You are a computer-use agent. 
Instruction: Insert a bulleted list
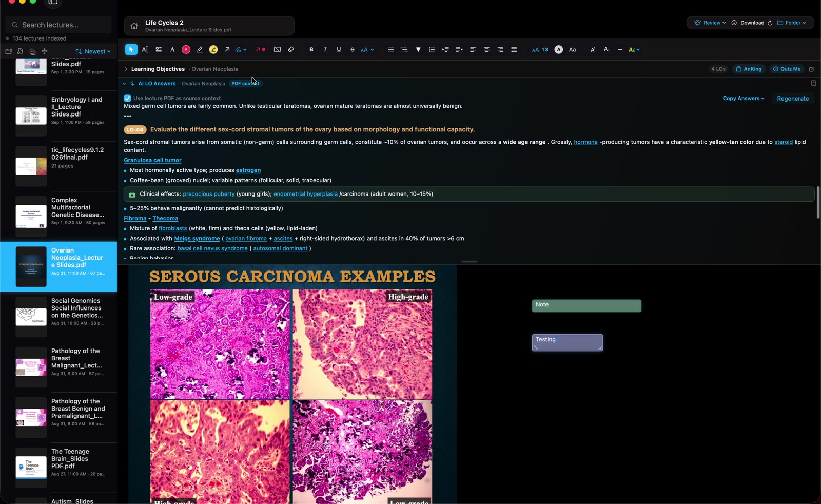(x=390, y=50)
